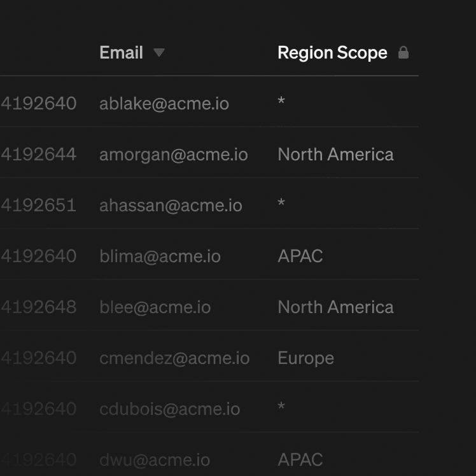The image size is (476, 476).
Task: Click the APAC scope for dwu
Action: [x=300, y=459]
